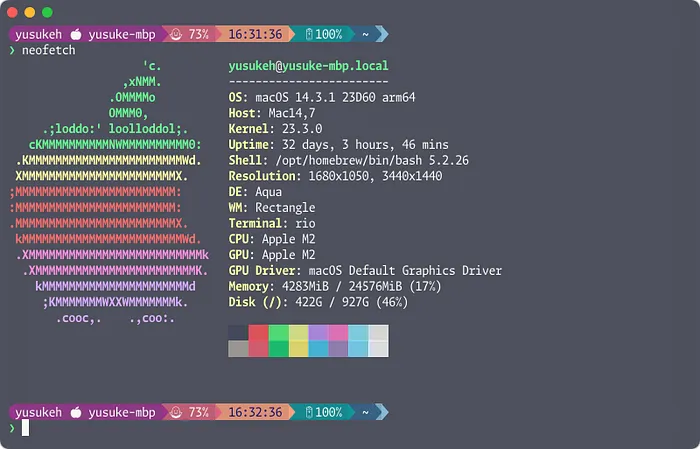Click the 'Uptime: 32 days, 3 hours, 46 mins' line
This screenshot has height=449, width=700.
[338, 145]
